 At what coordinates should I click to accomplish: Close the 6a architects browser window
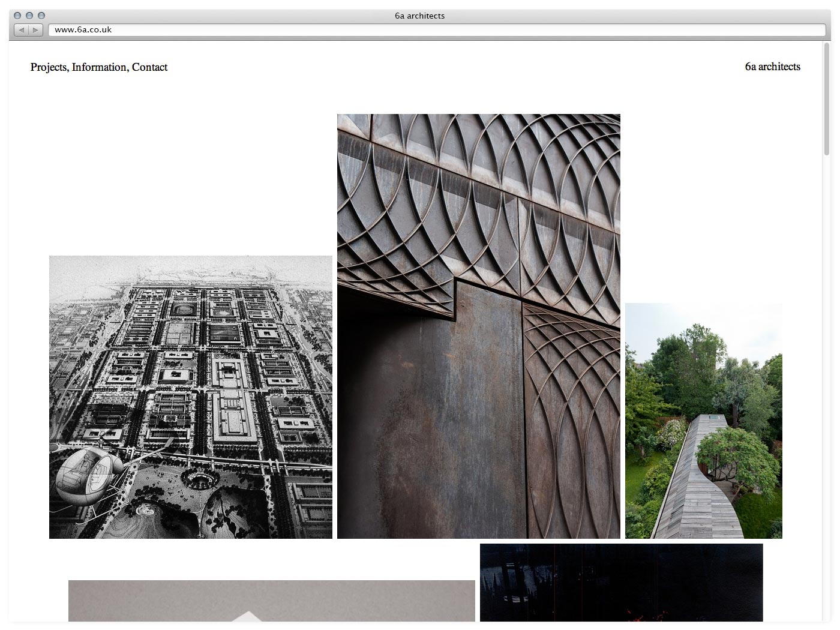[17, 16]
